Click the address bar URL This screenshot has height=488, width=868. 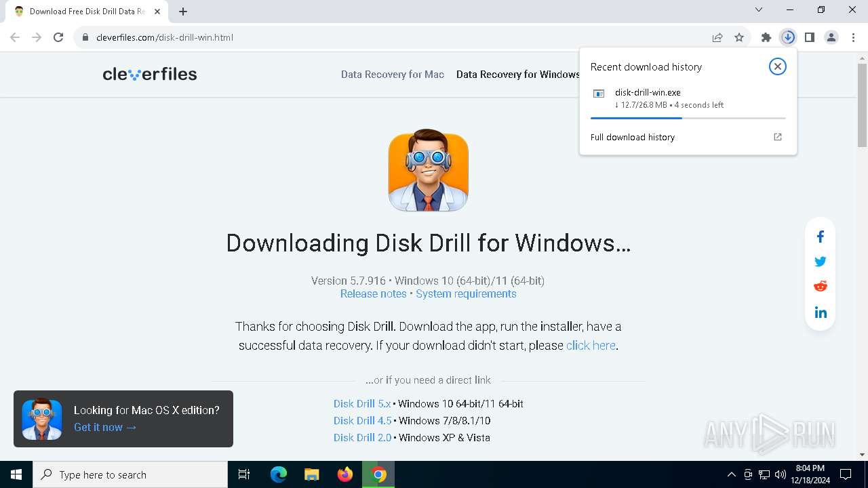coord(165,37)
